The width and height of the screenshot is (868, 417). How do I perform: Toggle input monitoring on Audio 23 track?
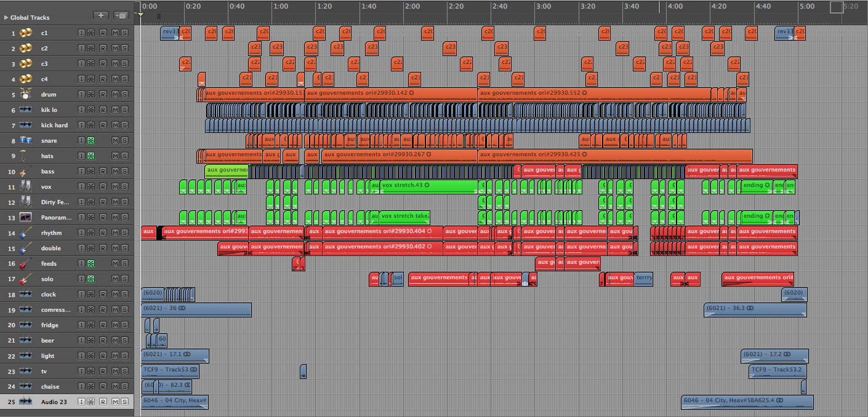[81, 402]
